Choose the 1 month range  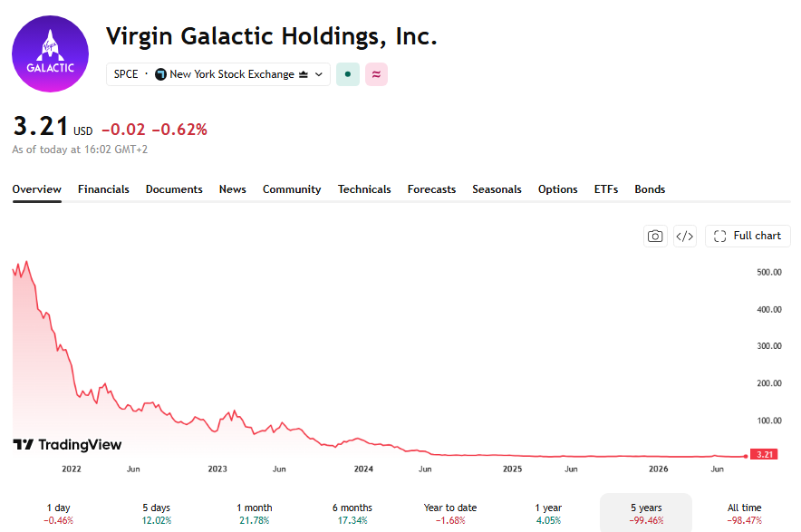pos(255,514)
